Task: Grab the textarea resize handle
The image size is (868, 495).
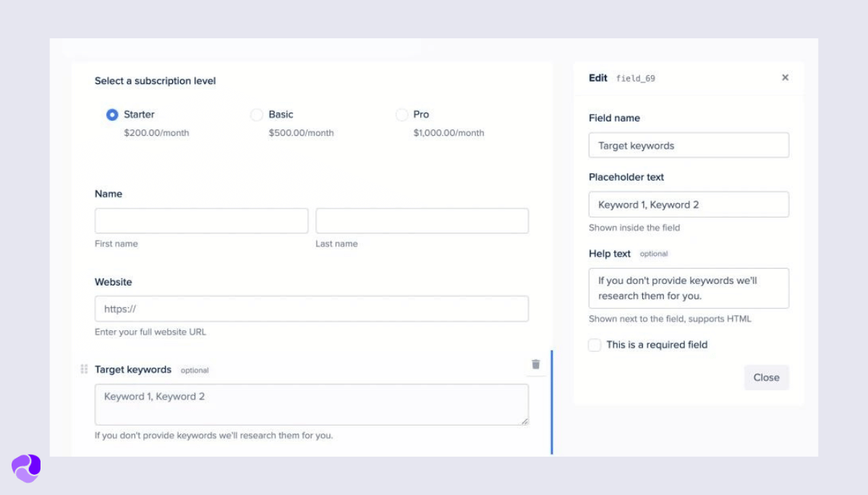Action: click(526, 422)
